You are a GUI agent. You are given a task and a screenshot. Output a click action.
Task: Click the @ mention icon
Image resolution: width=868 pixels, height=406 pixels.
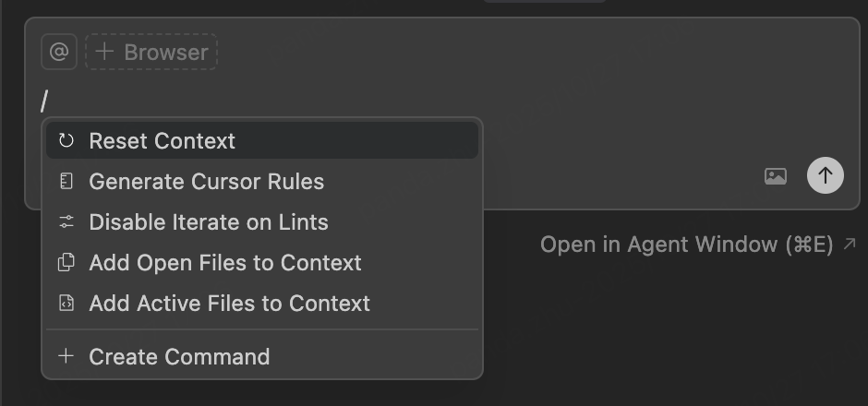point(58,53)
